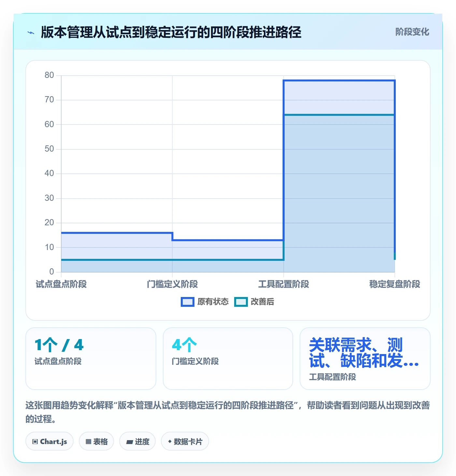Select the 进度 tag chip

click(x=137, y=441)
